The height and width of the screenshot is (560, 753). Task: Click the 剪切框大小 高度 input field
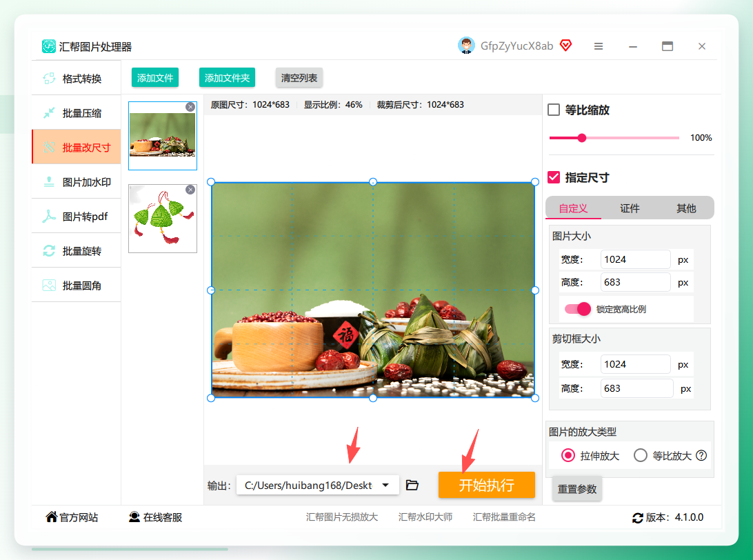point(636,388)
